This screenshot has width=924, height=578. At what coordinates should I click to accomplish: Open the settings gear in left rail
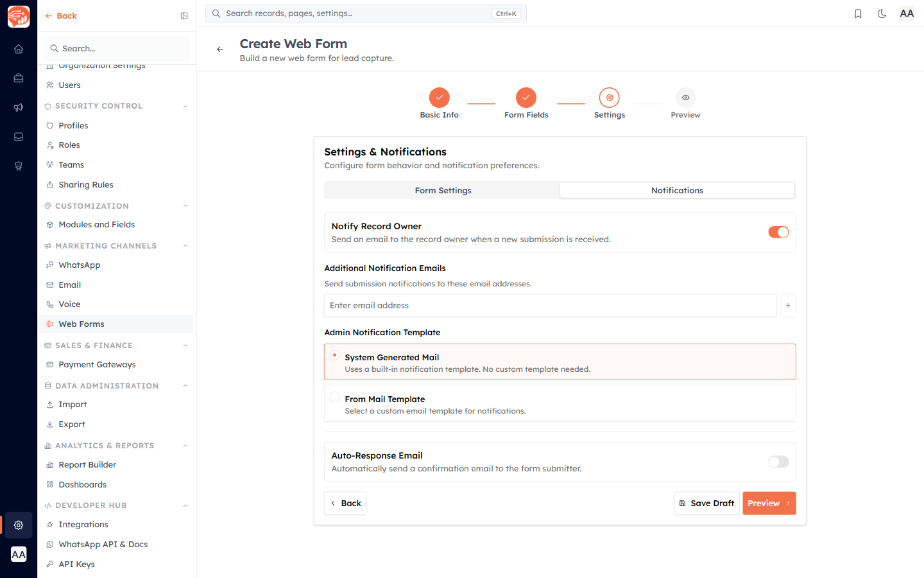(19, 525)
